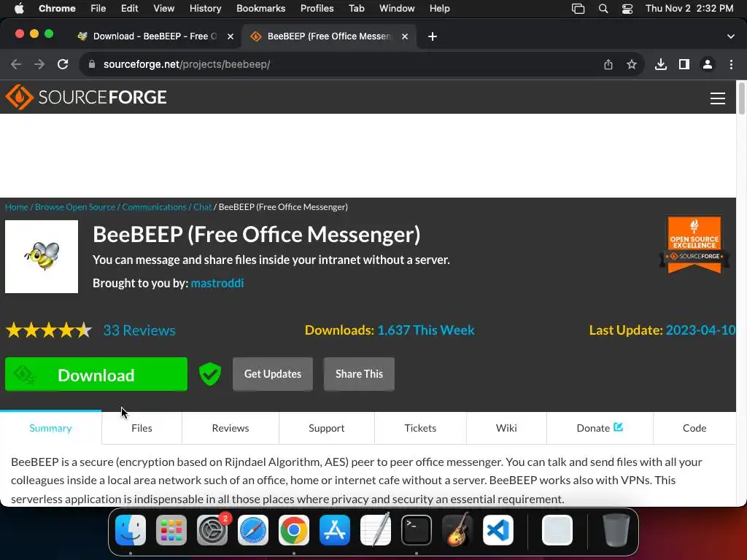This screenshot has height=560, width=747.
Task: Close the BeeBEEP (Free Office Messenger) tab
Action: point(405,36)
